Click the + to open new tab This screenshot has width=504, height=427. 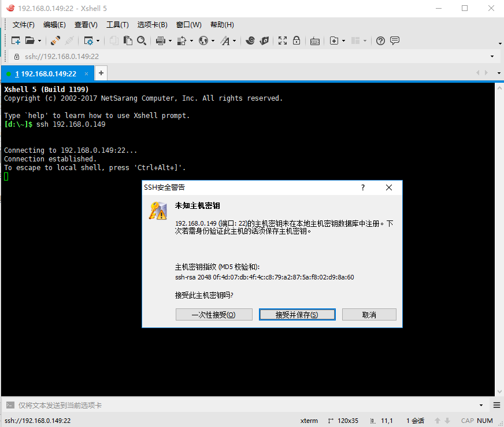(101, 73)
